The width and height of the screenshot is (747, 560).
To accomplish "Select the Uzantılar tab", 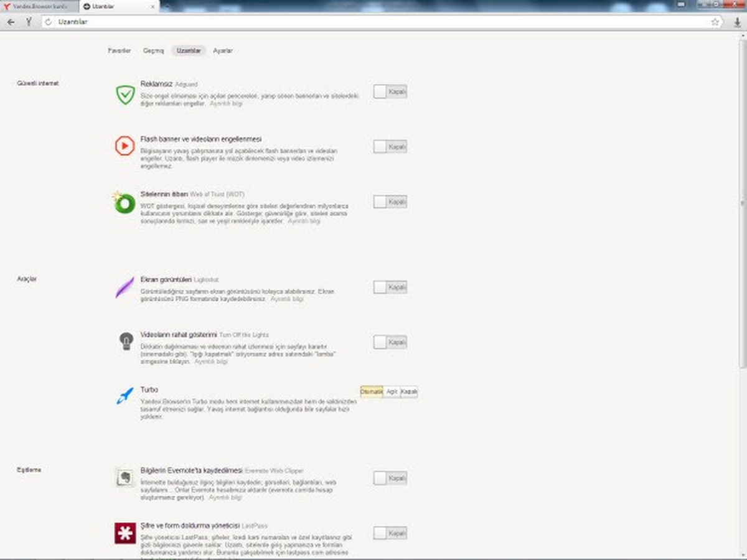I will tap(189, 50).
